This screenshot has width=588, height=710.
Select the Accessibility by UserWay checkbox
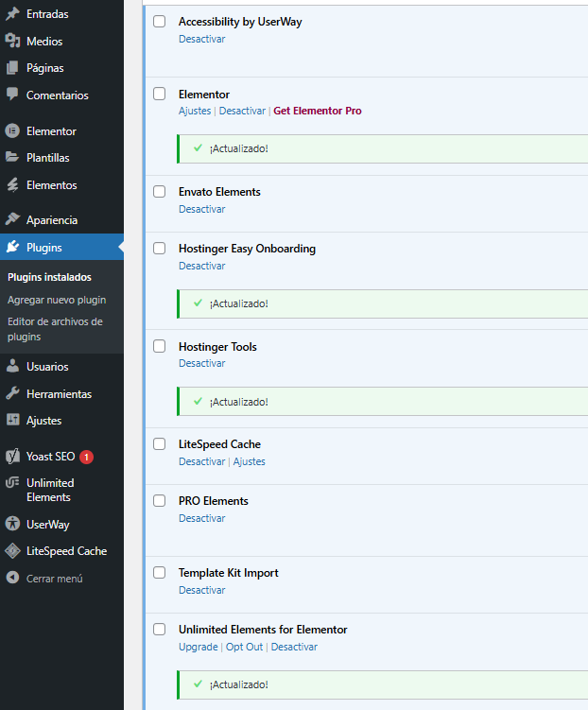(x=160, y=22)
